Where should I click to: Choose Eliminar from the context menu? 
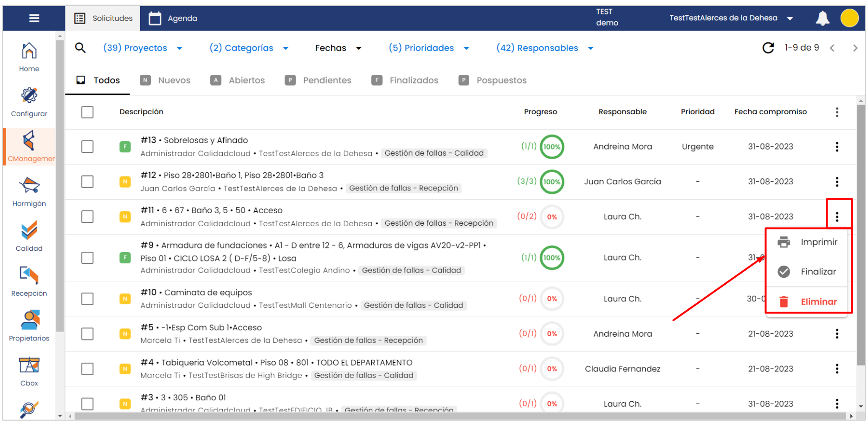818,302
